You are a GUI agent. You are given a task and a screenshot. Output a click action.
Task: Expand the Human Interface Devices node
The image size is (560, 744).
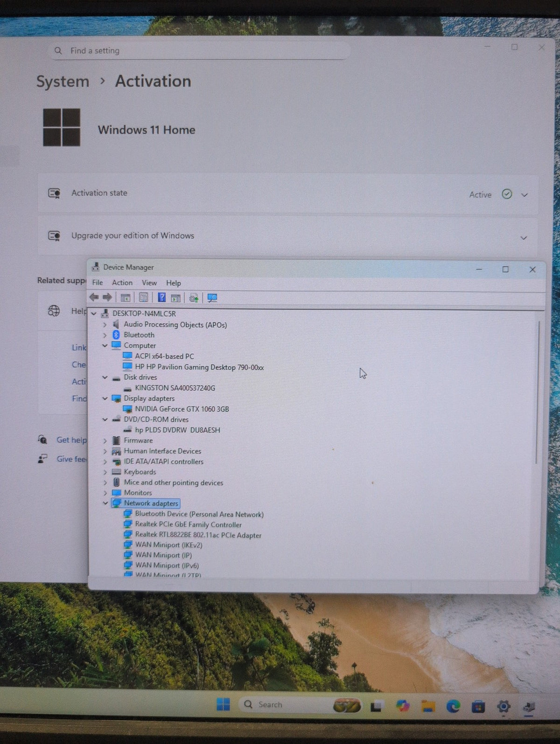tap(105, 451)
